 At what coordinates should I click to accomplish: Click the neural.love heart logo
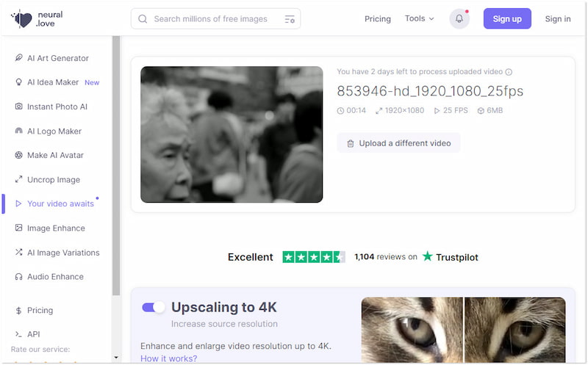(22, 19)
